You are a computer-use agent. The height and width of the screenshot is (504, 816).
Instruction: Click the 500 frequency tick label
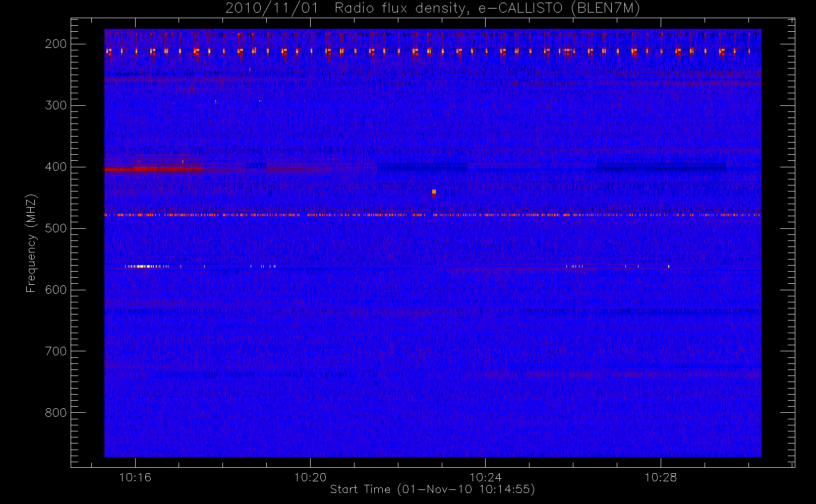56,228
